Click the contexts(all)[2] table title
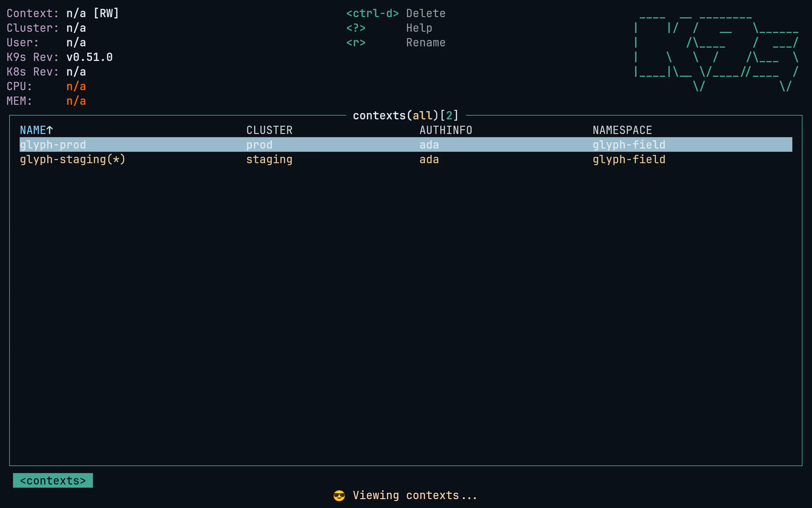 click(x=406, y=116)
